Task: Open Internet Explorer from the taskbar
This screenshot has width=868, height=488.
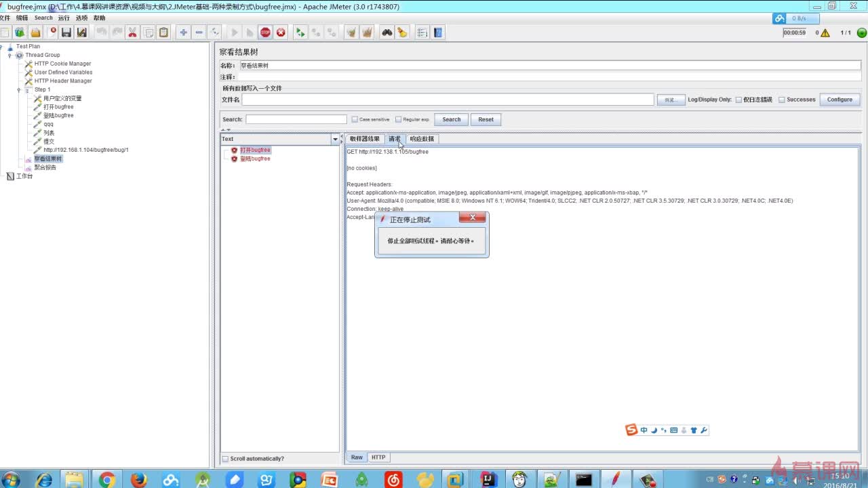Action: (44, 480)
